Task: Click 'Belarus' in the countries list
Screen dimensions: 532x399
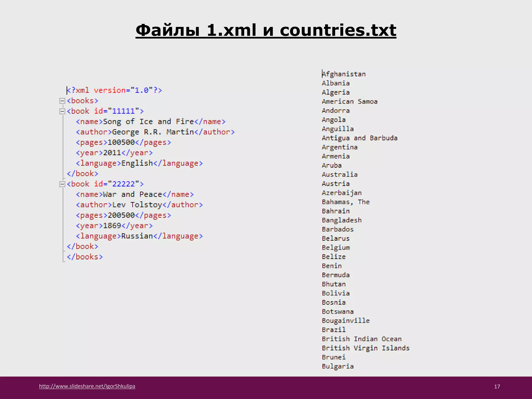Action: 336,238
